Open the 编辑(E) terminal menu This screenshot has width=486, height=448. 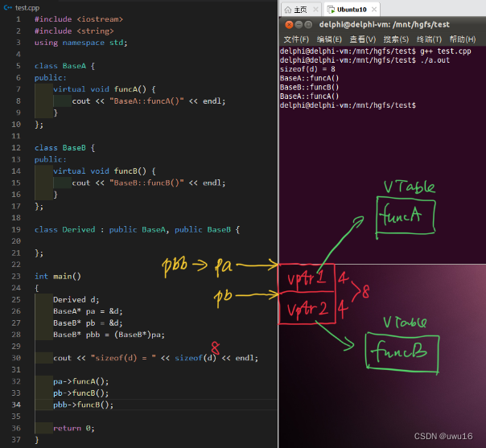click(x=329, y=39)
